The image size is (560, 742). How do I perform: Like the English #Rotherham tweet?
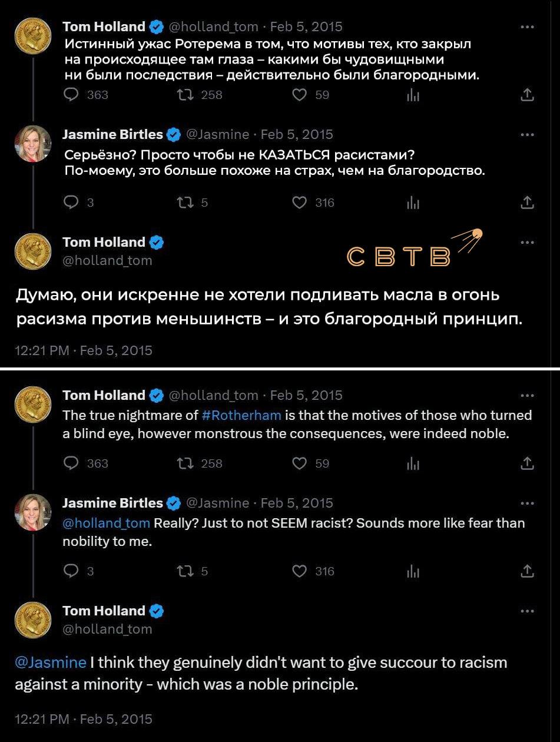tap(300, 463)
